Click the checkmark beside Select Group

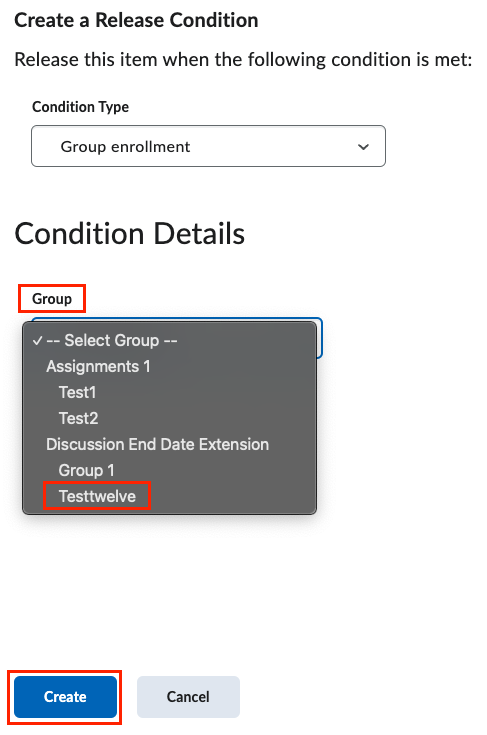click(x=37, y=340)
